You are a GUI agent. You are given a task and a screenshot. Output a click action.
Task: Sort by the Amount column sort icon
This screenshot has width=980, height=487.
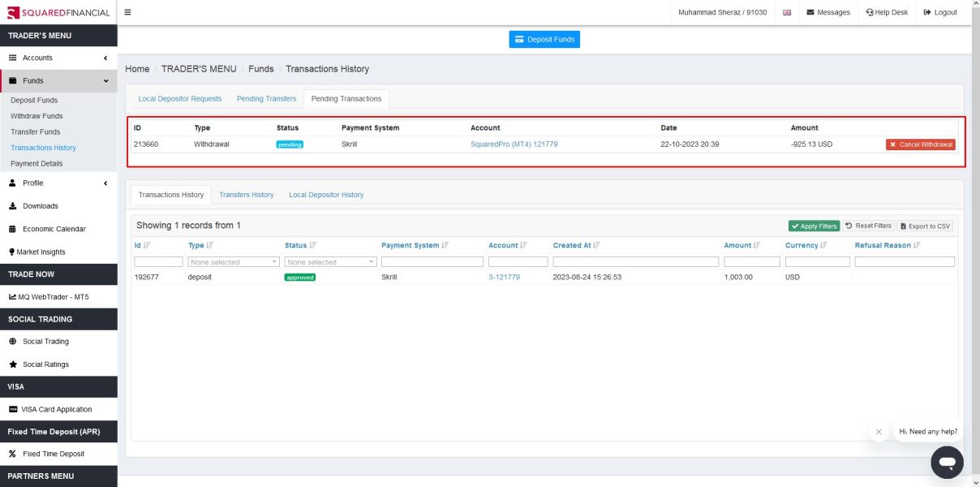tap(757, 245)
